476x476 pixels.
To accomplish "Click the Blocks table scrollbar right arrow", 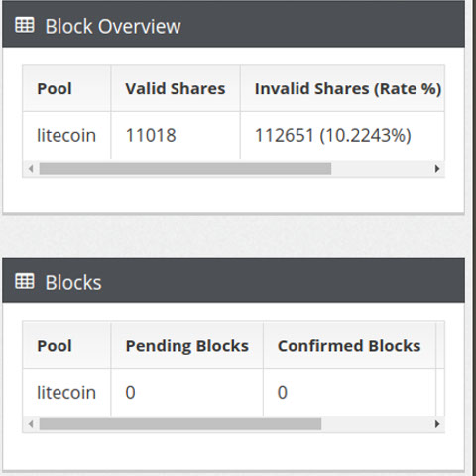I will coord(437,424).
